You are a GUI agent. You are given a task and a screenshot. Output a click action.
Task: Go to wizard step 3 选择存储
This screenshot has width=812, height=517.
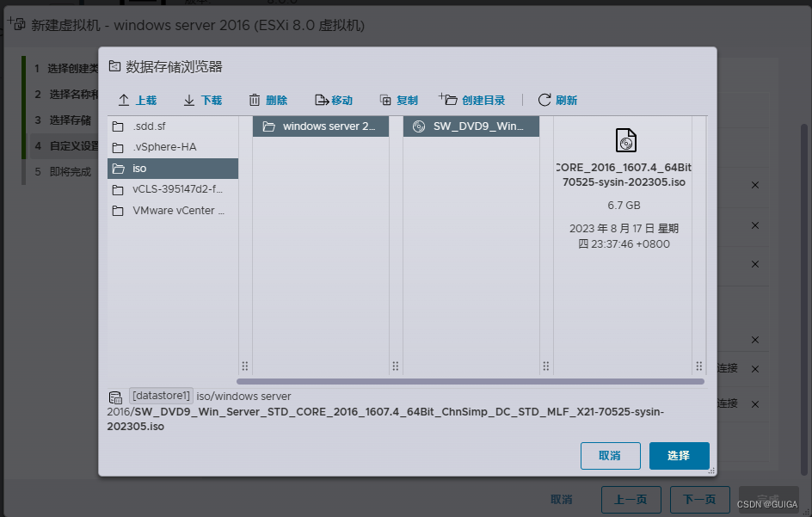pyautogui.click(x=63, y=120)
